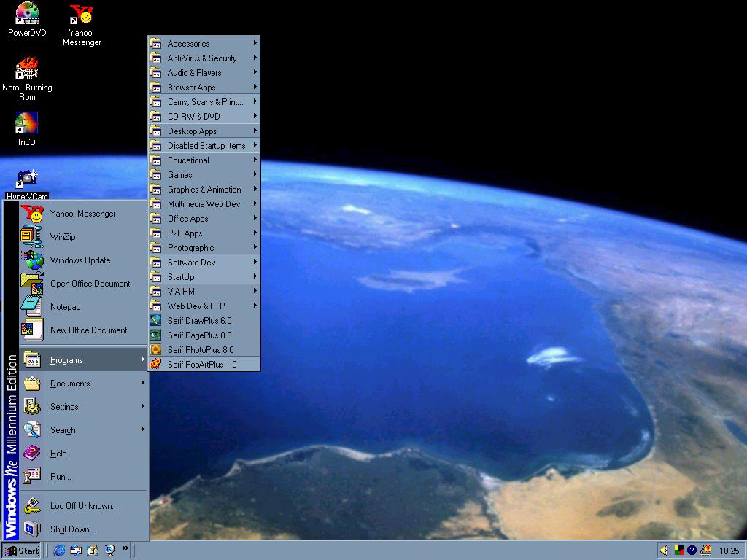Open the Multimedia Web Dev group
Screen dimensions: 747x560
[x=204, y=204]
